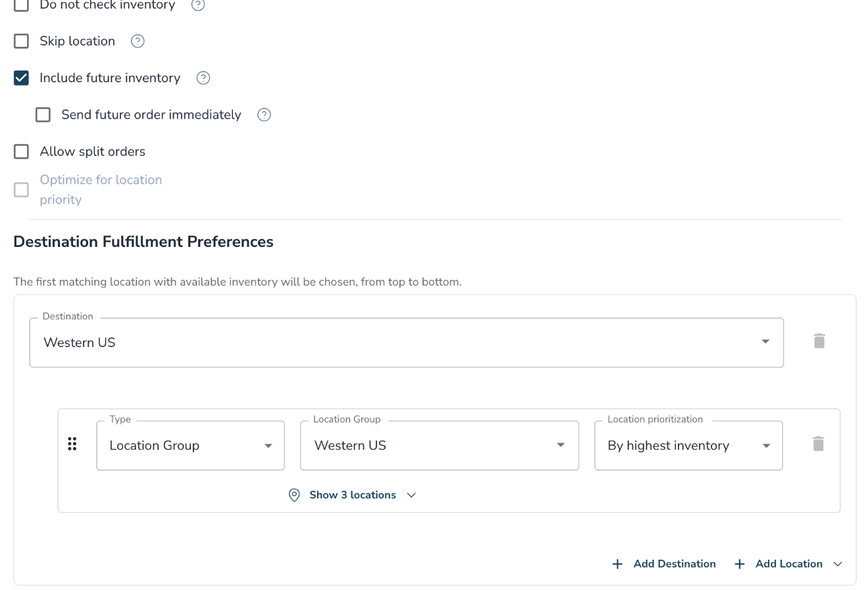Click plus icon beside Add Destination

[x=617, y=564]
